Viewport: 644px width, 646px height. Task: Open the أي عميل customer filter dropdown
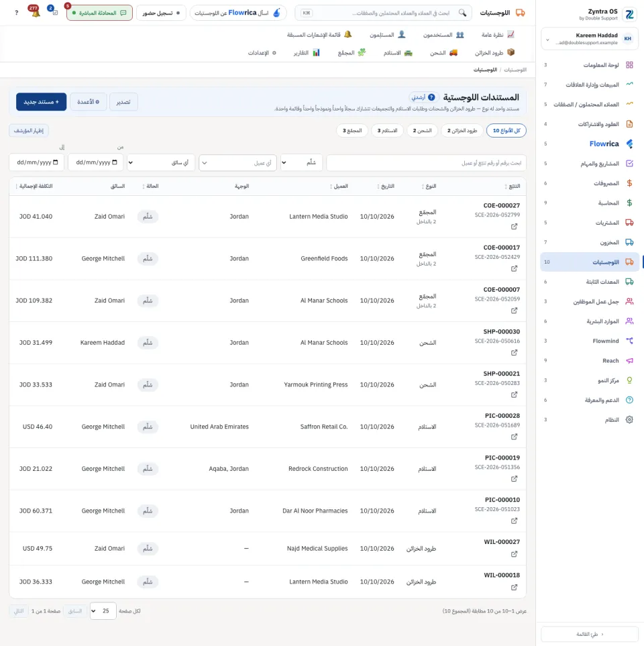coord(237,163)
